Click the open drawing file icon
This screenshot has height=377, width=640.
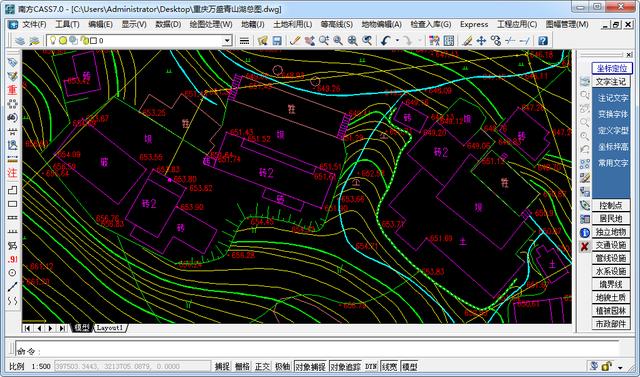(262, 40)
